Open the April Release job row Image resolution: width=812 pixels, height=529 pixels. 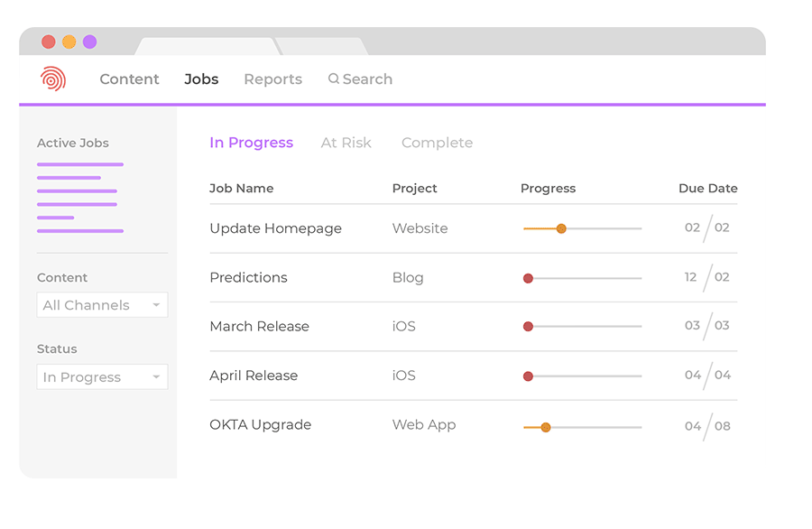coord(254,376)
